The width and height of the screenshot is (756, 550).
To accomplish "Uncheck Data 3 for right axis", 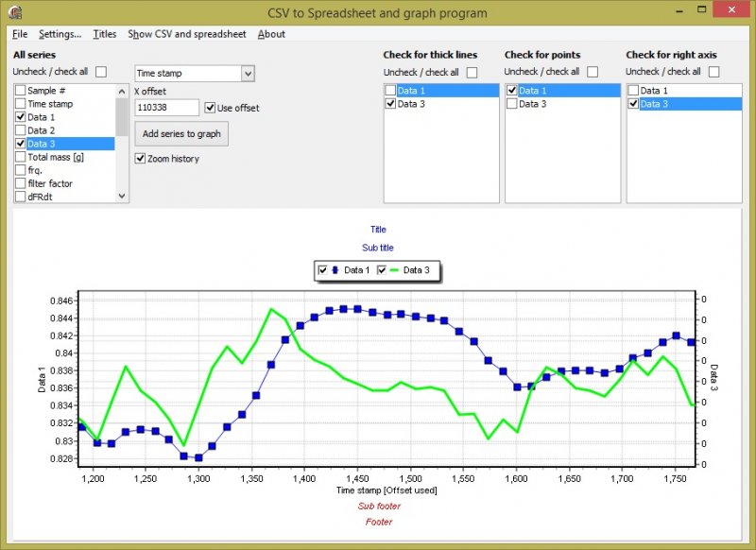I will pyautogui.click(x=633, y=104).
